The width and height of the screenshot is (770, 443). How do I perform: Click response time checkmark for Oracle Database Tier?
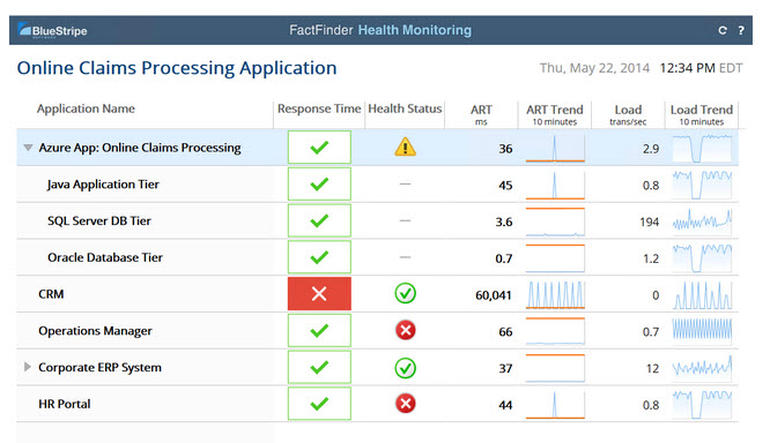pyautogui.click(x=319, y=257)
